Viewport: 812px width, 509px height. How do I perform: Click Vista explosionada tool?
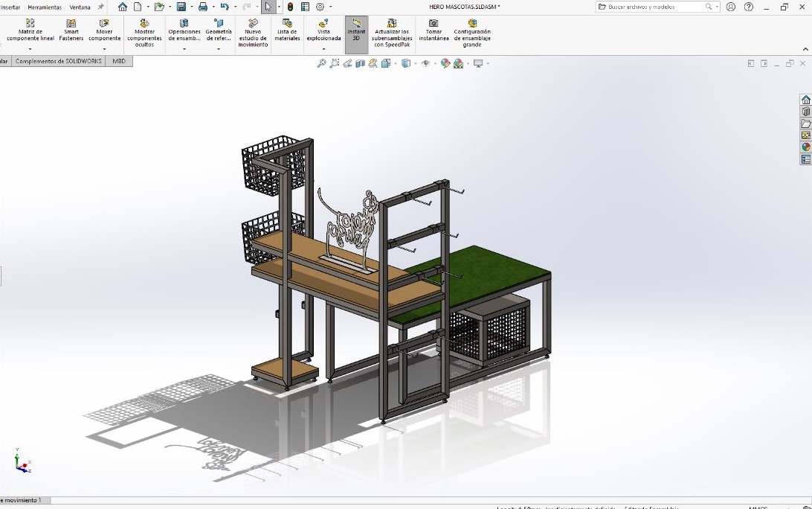323,31
